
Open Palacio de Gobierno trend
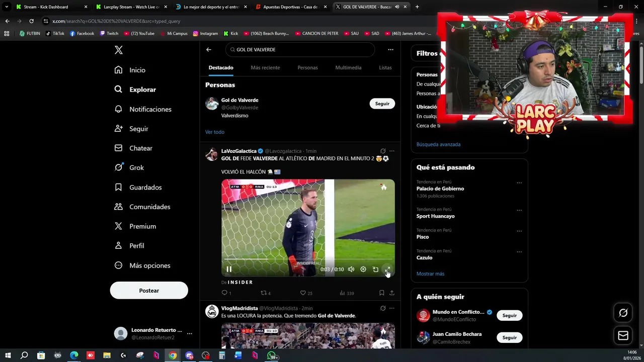440,189
